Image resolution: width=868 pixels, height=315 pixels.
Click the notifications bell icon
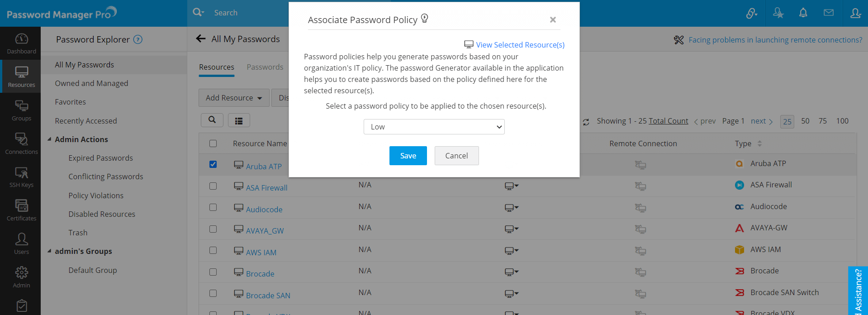[x=803, y=13]
